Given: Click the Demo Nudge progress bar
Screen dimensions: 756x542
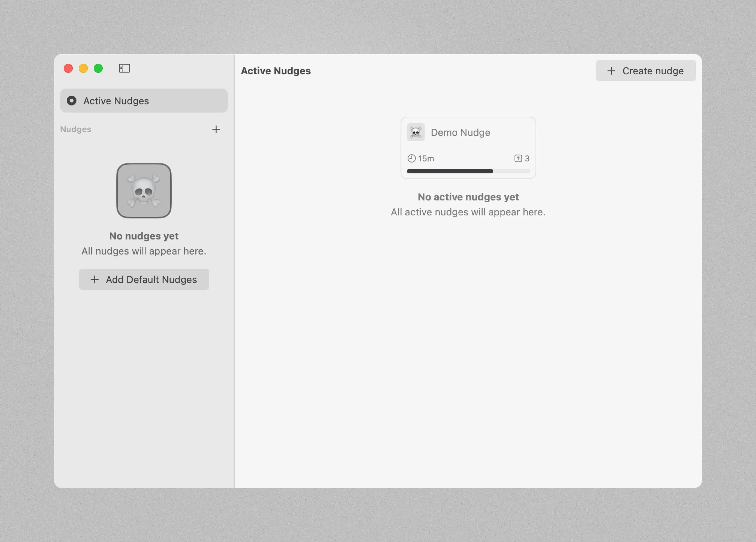Looking at the screenshot, I should pyautogui.click(x=468, y=171).
